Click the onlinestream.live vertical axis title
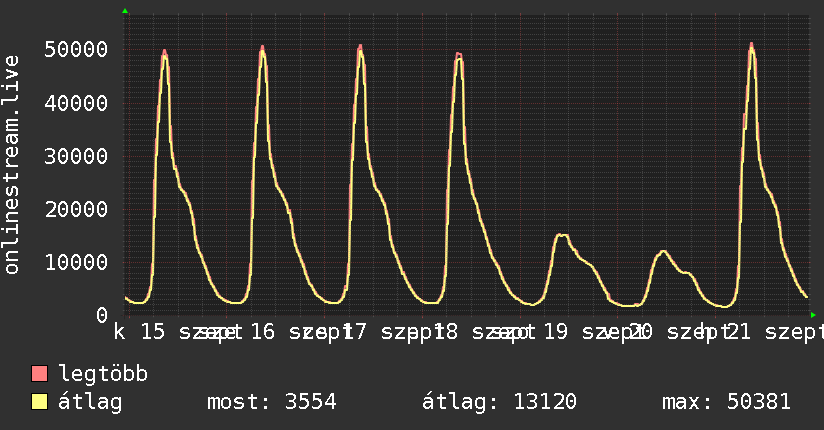 click(11, 165)
